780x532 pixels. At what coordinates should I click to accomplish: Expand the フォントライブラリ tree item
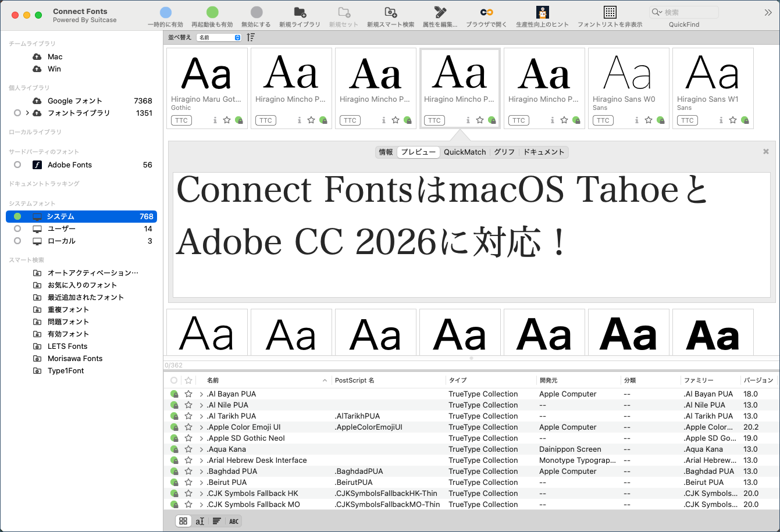(x=27, y=113)
